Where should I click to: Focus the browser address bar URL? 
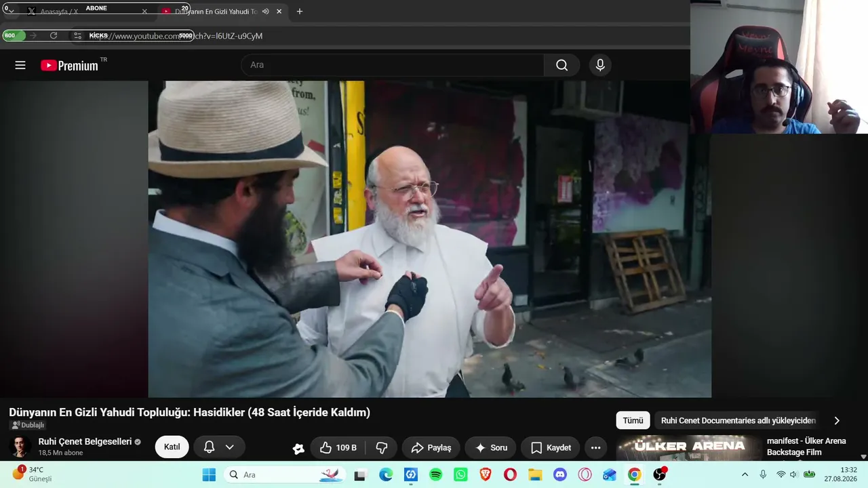coord(176,35)
